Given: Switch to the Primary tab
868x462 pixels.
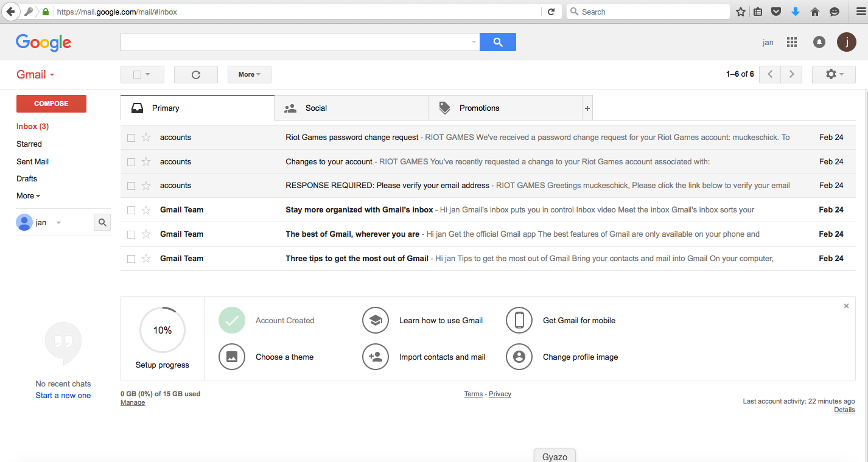Looking at the screenshot, I should coord(198,108).
